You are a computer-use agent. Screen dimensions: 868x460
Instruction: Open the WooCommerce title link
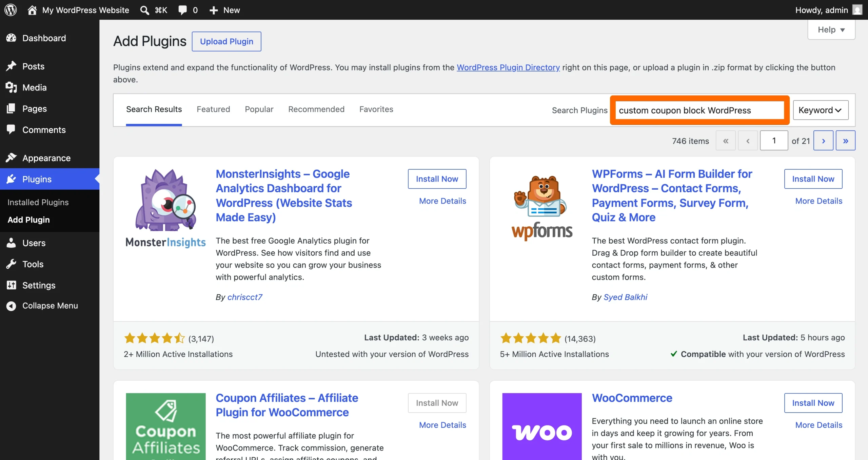[632, 398]
